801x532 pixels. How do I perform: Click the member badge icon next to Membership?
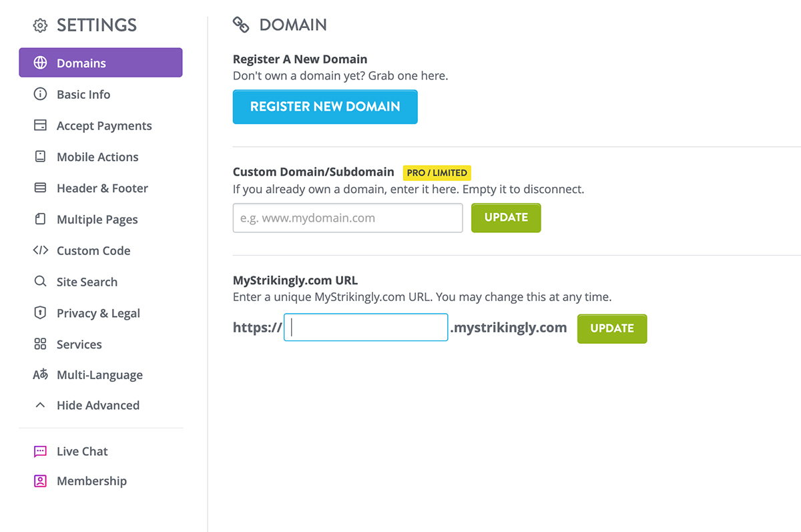tap(41, 481)
